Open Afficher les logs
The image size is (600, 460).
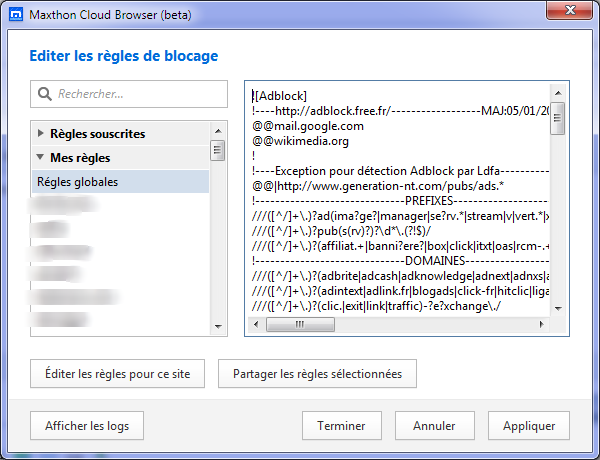click(x=87, y=426)
